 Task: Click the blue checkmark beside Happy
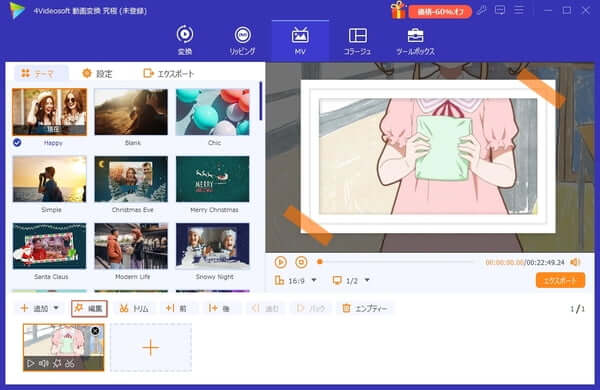(17, 143)
